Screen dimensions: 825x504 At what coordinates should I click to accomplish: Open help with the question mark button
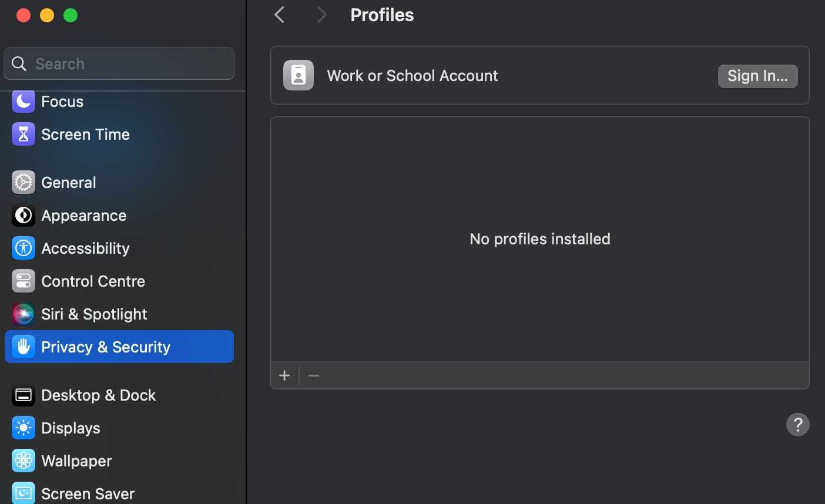(x=798, y=425)
